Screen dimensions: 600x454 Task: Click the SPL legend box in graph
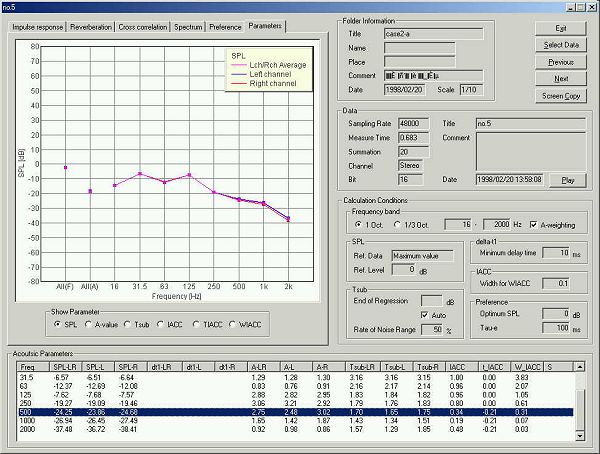click(269, 70)
